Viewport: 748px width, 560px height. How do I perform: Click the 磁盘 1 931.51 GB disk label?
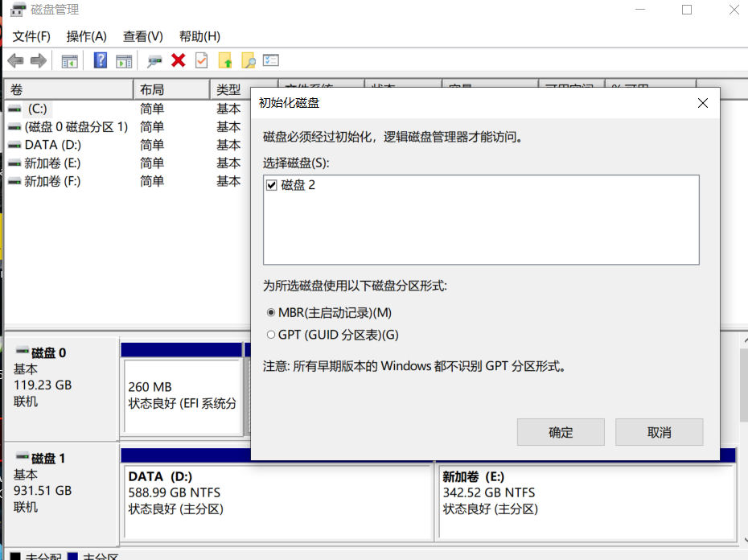tap(61, 494)
